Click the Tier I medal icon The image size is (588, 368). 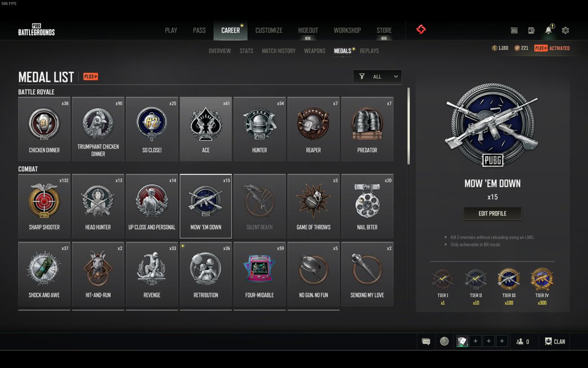(x=442, y=279)
